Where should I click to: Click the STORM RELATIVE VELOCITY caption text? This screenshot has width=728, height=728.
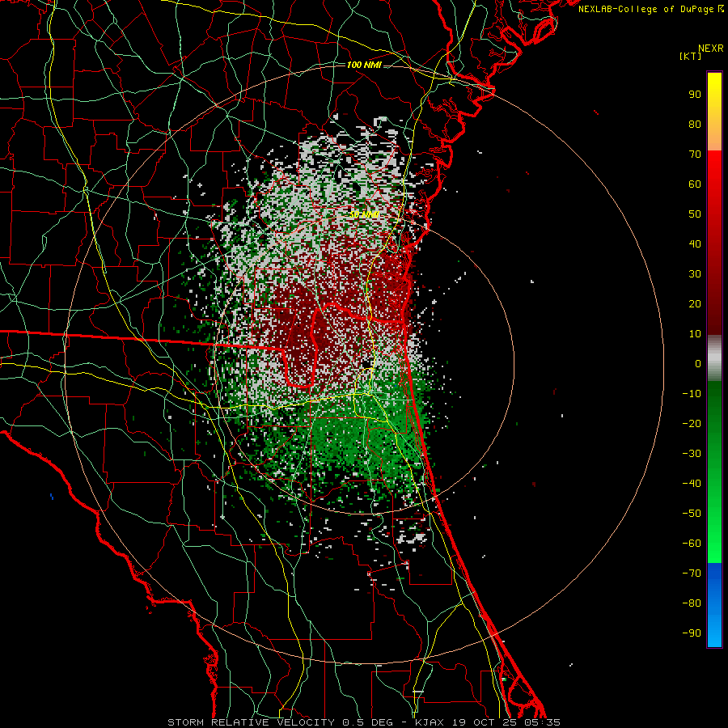point(251,722)
